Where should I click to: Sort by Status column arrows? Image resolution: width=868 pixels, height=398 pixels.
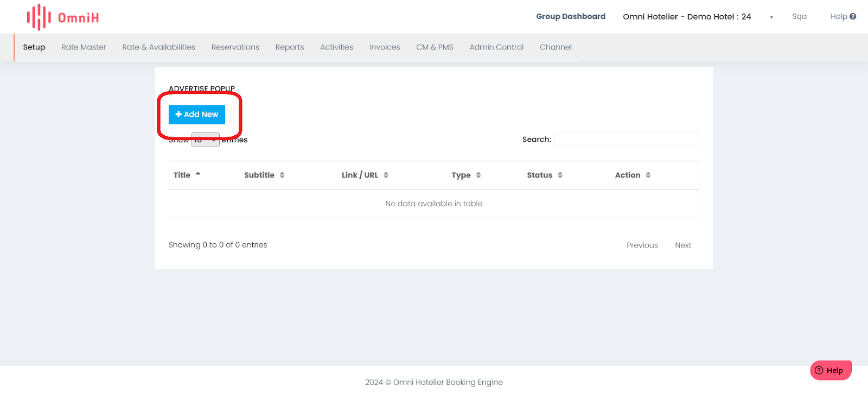[x=560, y=175]
